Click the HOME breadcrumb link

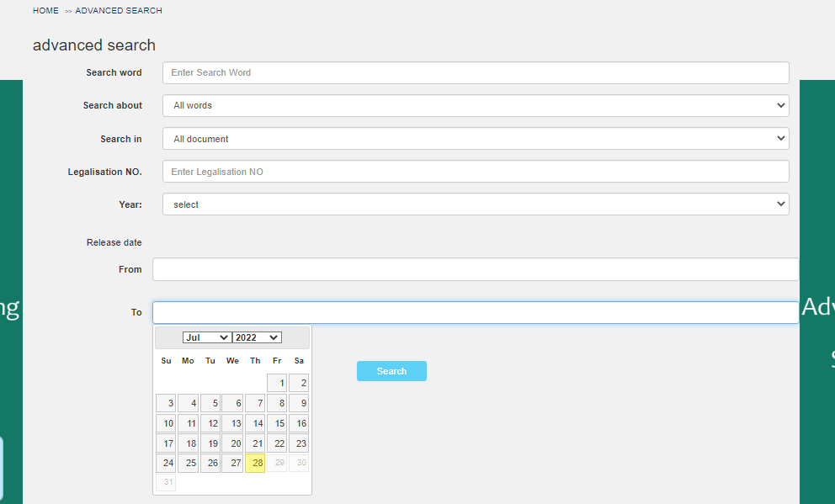click(45, 11)
